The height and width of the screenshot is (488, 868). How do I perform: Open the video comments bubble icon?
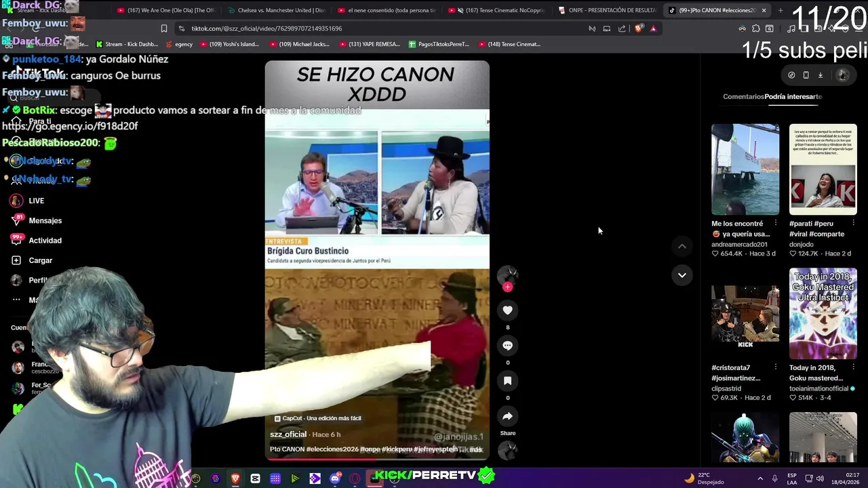click(x=507, y=345)
